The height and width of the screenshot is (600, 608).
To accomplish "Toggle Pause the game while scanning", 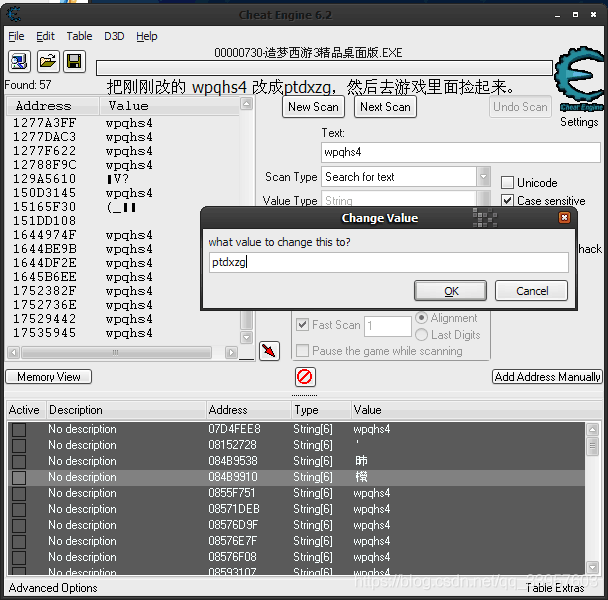I will click(302, 351).
